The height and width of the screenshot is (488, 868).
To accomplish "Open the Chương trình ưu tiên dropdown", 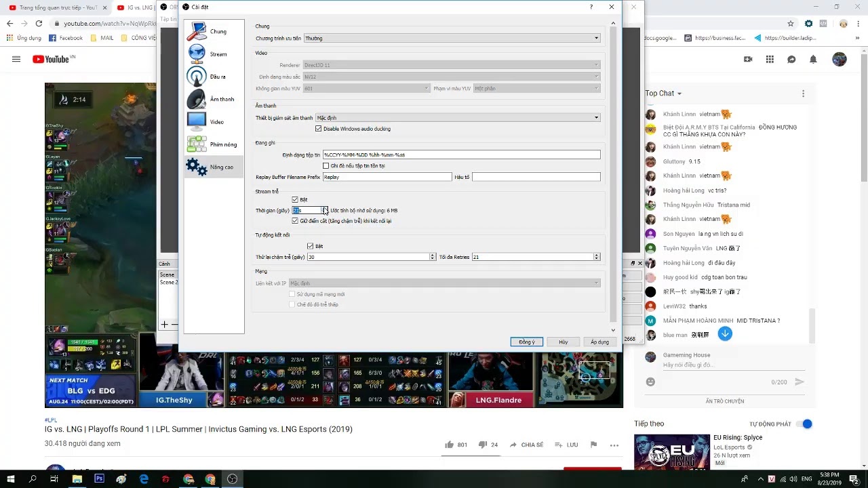I will (452, 38).
